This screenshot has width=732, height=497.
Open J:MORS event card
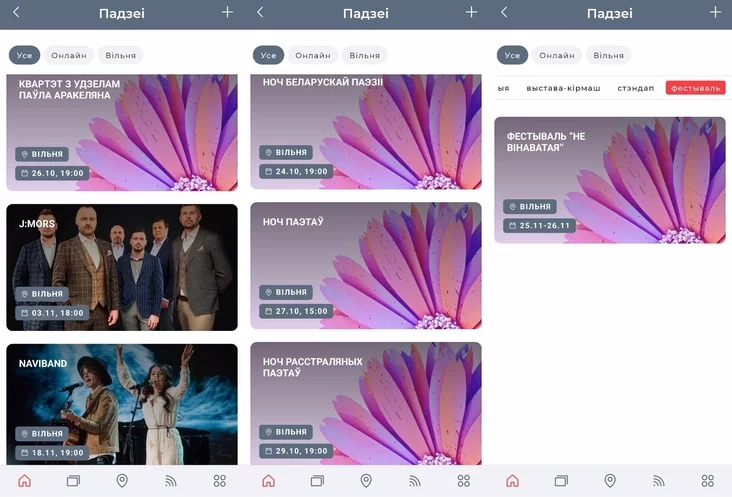122,267
